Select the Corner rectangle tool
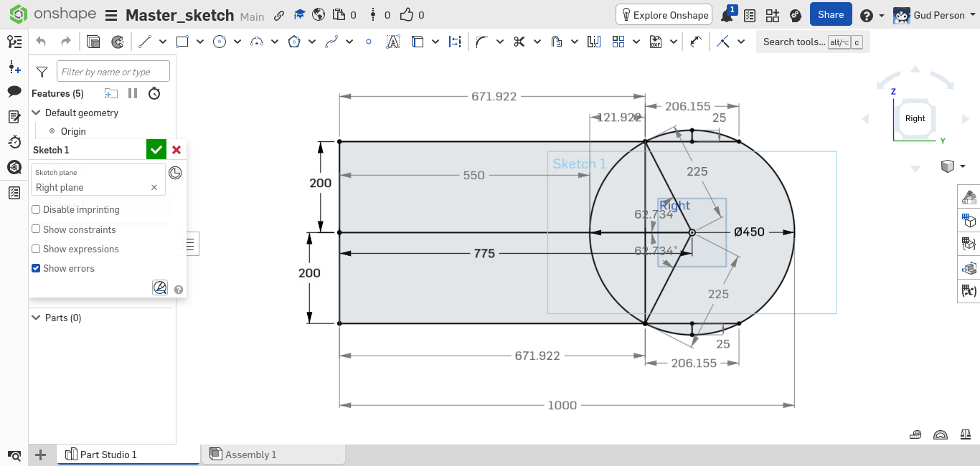Viewport: 980px width, 466px height. click(x=182, y=42)
